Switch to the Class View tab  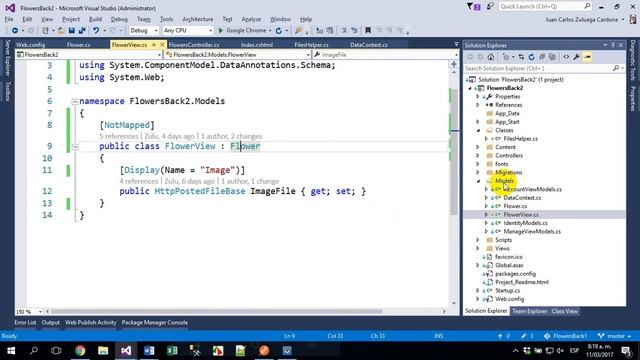click(x=564, y=311)
